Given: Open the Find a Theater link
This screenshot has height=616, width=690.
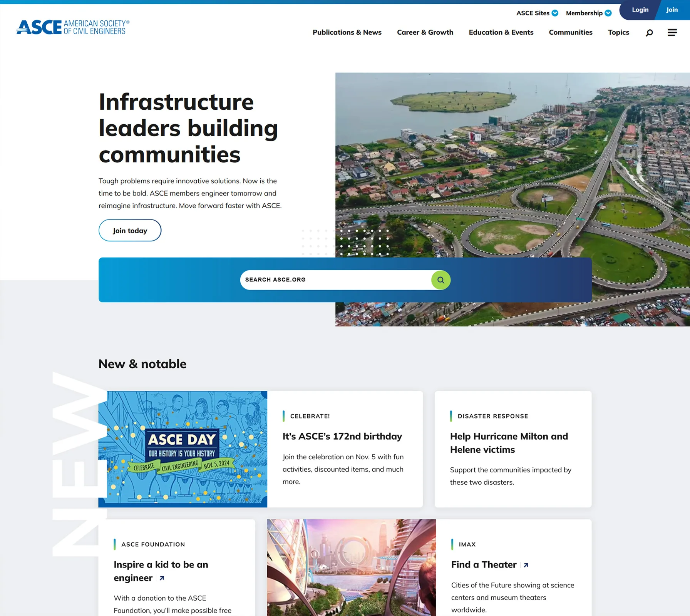Looking at the screenshot, I should [484, 565].
